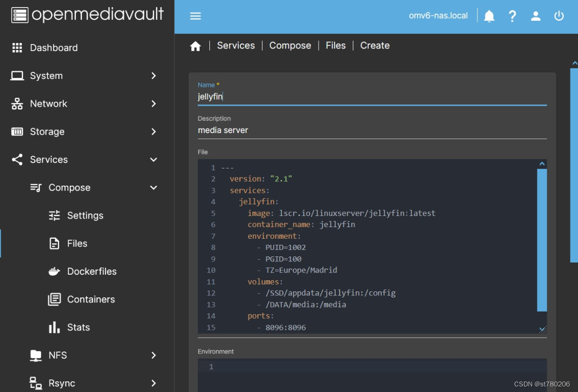The width and height of the screenshot is (578, 392).
Task: Click the page vertical scrollbar
Action: pos(574,165)
